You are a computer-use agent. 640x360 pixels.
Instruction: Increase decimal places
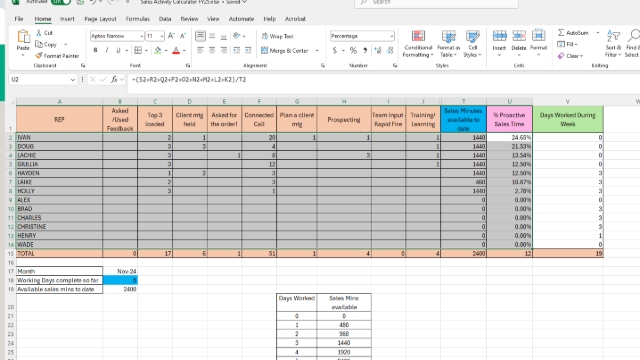point(378,50)
